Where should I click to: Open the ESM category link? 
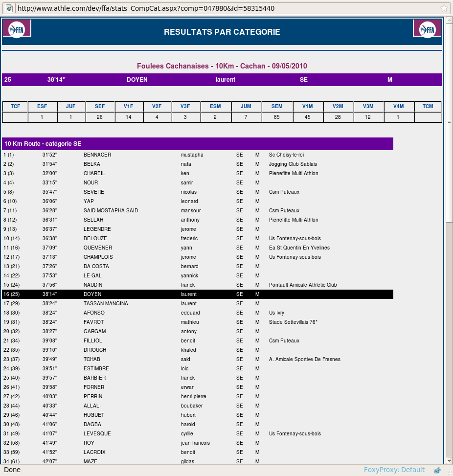pyautogui.click(x=215, y=106)
